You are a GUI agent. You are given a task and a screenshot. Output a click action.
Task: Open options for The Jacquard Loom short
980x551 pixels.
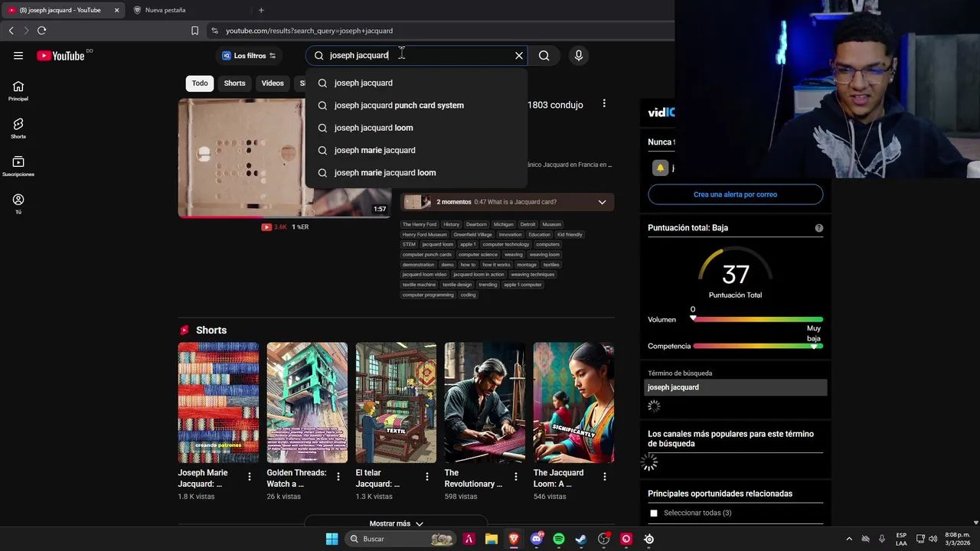[x=605, y=476]
